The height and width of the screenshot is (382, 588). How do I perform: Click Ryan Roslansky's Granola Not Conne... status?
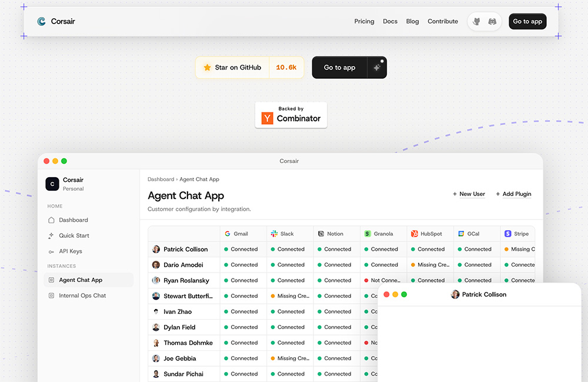pyautogui.click(x=382, y=280)
